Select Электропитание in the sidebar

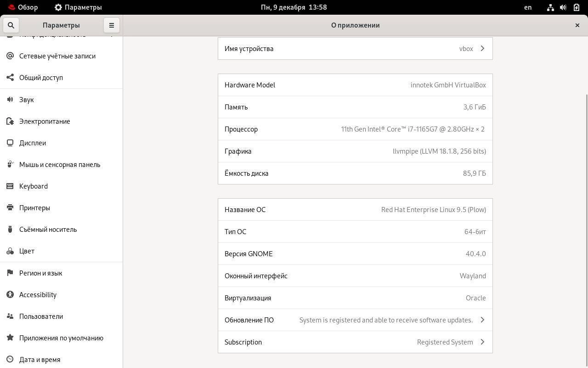coord(61,121)
